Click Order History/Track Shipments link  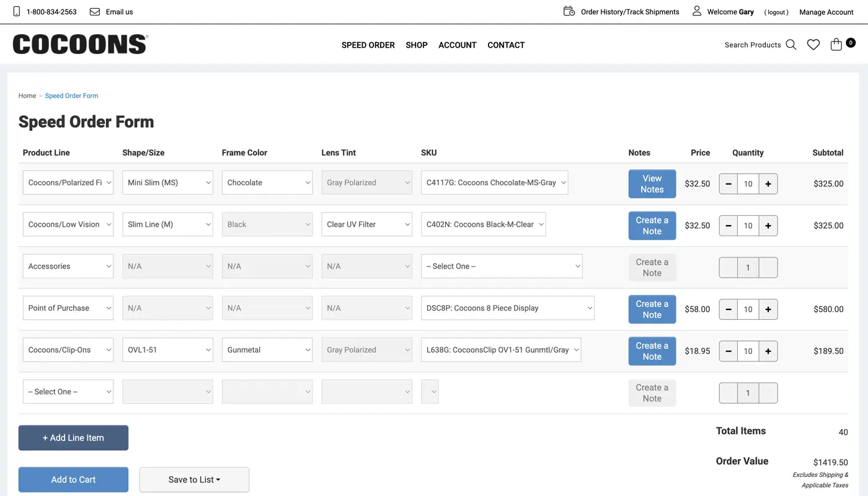[630, 12]
